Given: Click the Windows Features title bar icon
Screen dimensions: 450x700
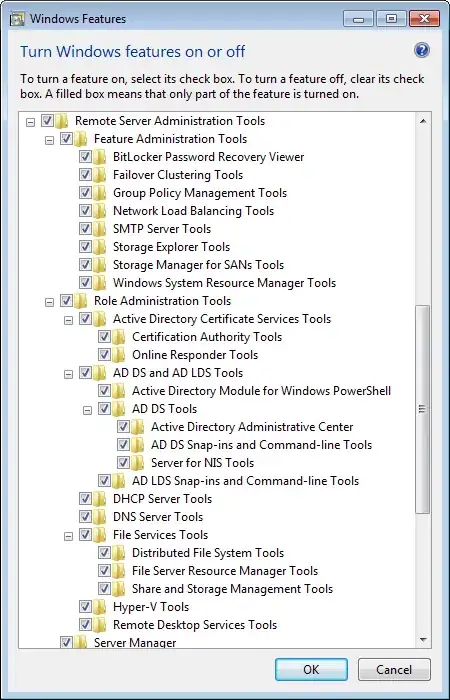Looking at the screenshot, I should [x=17, y=19].
